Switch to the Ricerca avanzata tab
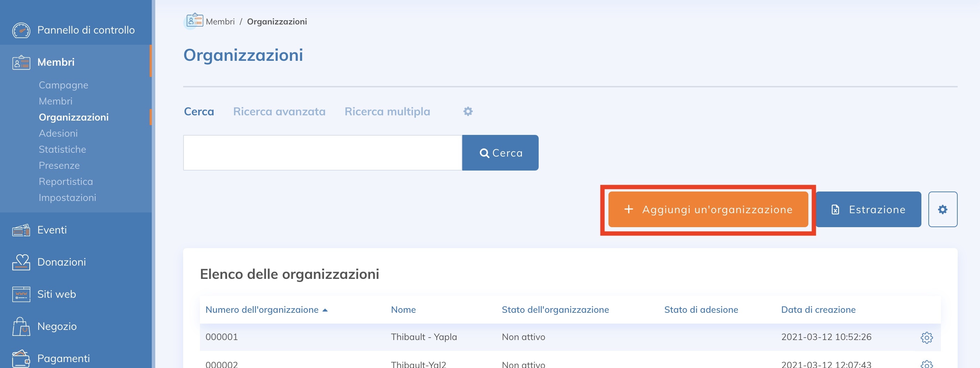980x368 pixels. pos(279,111)
